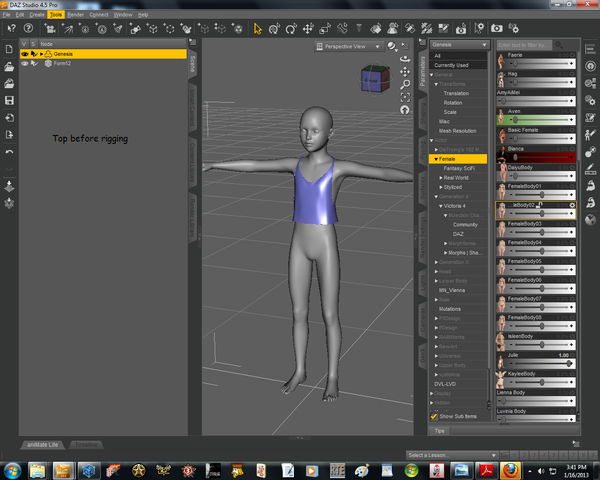Viewport: 600px width, 480px height.
Task: Click the magnifier zoom icon in viewport
Action: [x=405, y=85]
